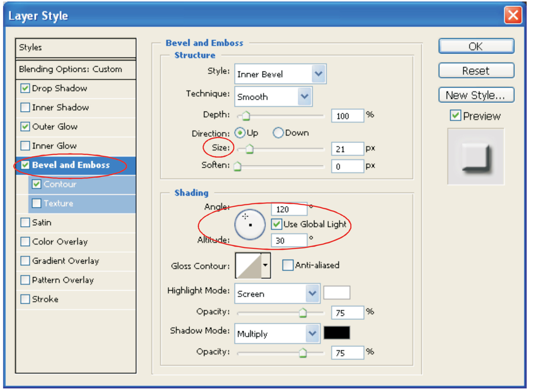Click the OK button
The image size is (533, 392).
(476, 46)
